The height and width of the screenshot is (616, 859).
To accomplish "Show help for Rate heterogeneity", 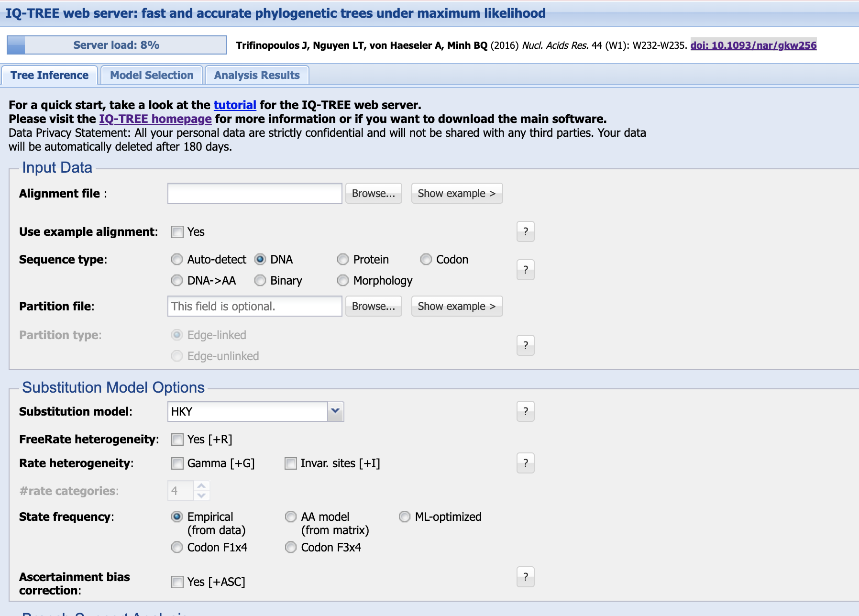I will tap(525, 463).
